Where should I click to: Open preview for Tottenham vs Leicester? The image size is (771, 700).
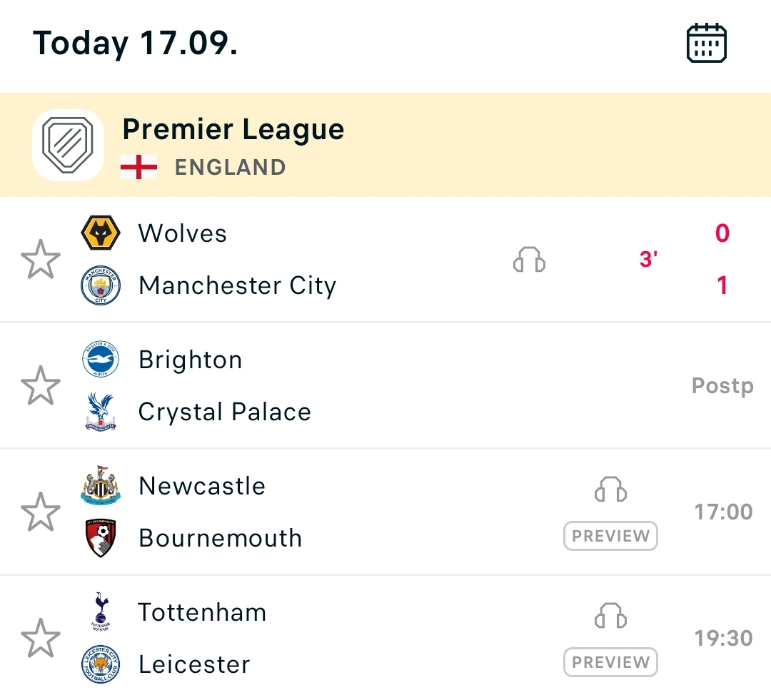coord(610,662)
